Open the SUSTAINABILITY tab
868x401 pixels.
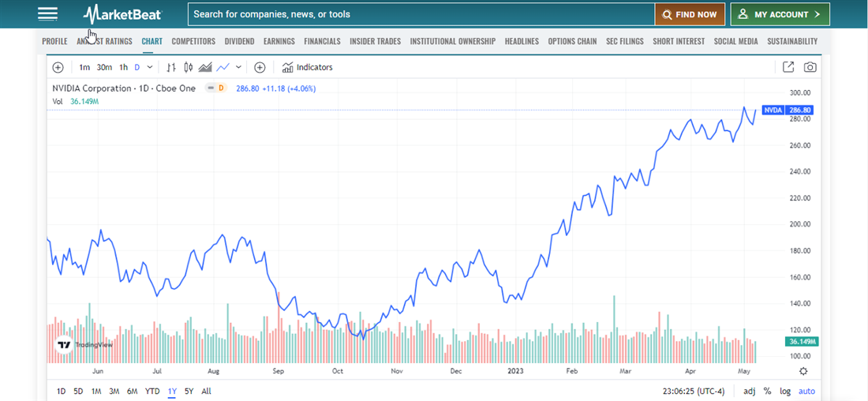[792, 42]
